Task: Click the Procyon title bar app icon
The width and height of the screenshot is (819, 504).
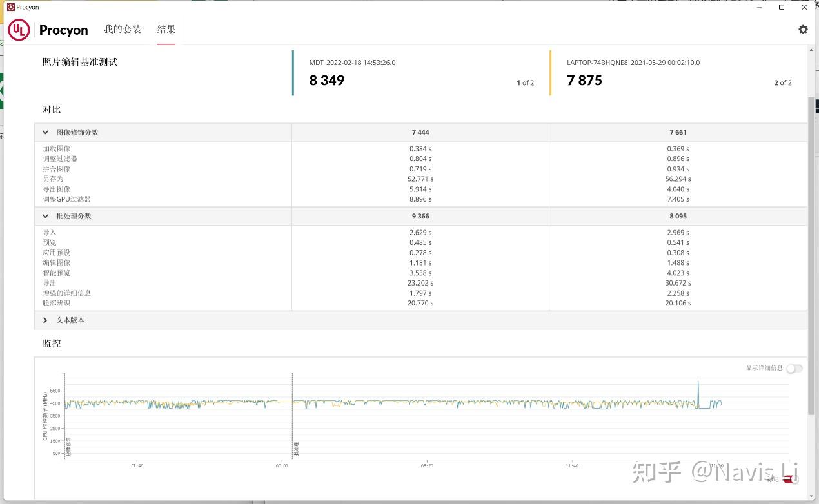Action: pos(10,7)
